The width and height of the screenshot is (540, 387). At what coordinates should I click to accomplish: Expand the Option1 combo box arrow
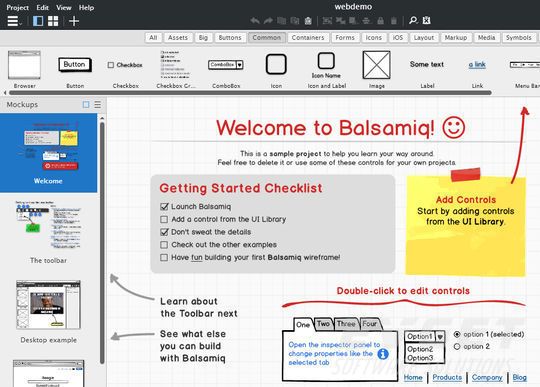tap(440, 336)
